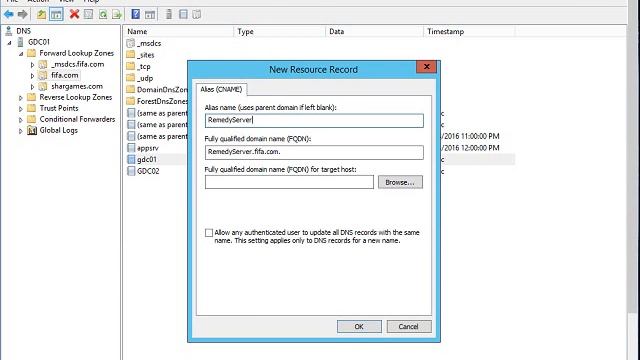Select shargames.com in the tree
Image resolution: width=640 pixels, height=360 pixels.
coord(77,86)
